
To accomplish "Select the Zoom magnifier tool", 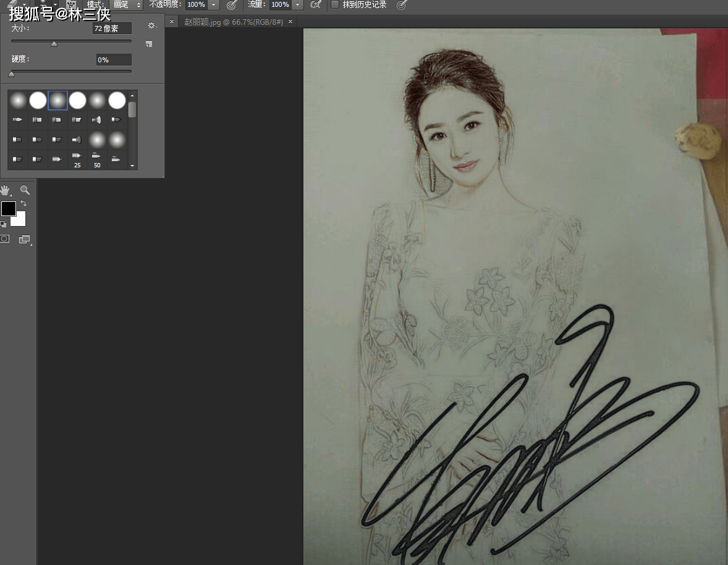I will [25, 190].
